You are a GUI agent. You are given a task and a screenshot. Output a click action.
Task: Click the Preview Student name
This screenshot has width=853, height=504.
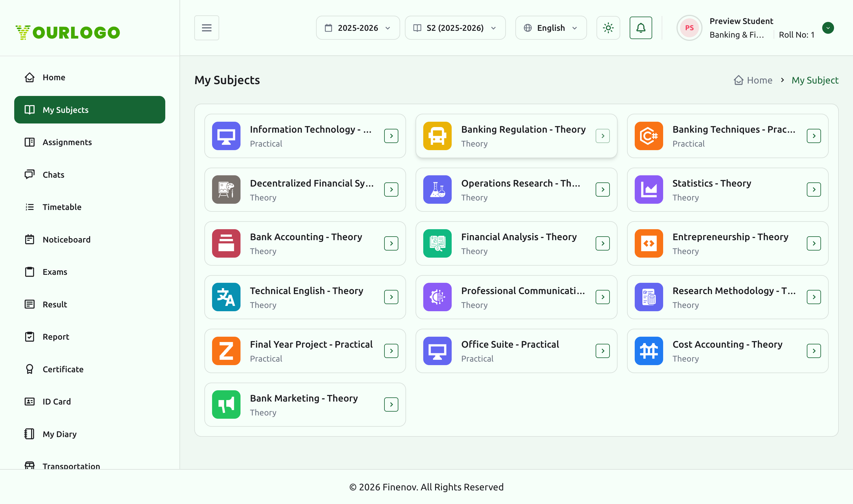click(741, 21)
